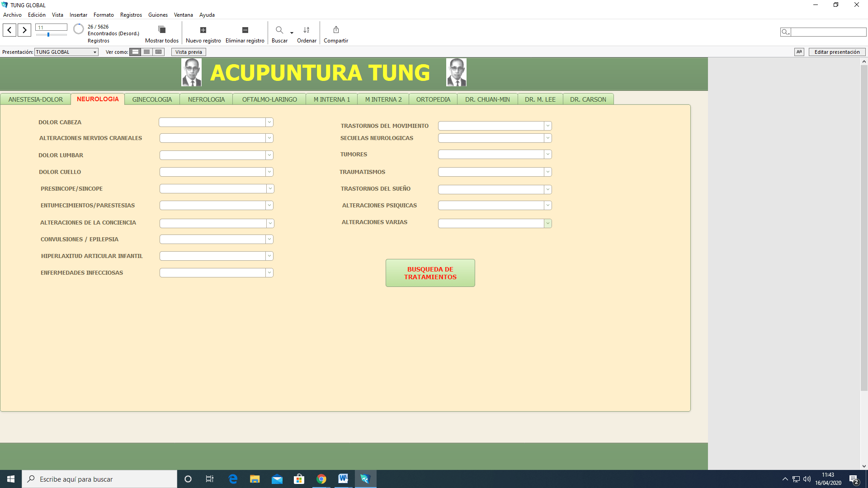Go to next record arrow
This screenshot has width=868, height=488.
pyautogui.click(x=24, y=30)
